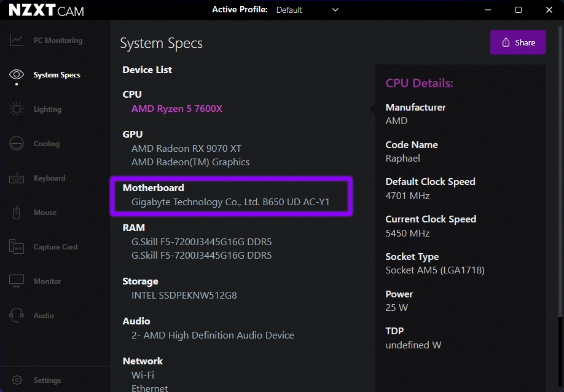Open the Capture Card section
564x392 pixels.
pyautogui.click(x=17, y=246)
